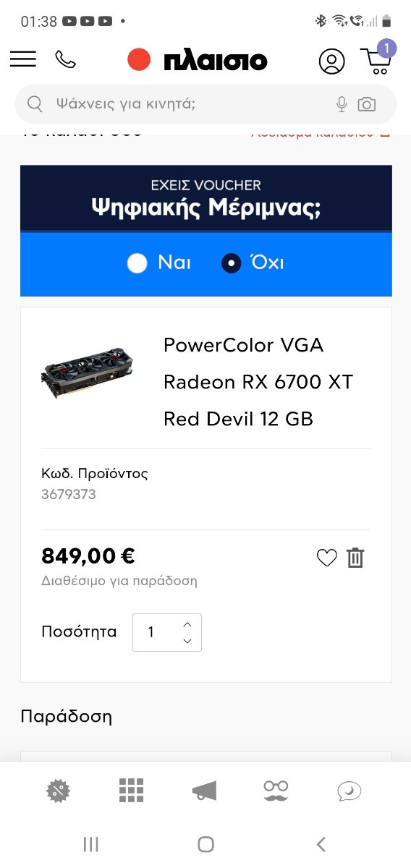Viewport: 411px width, 868px height.
Task: Open the offers percent badge icon
Action: 59,791
